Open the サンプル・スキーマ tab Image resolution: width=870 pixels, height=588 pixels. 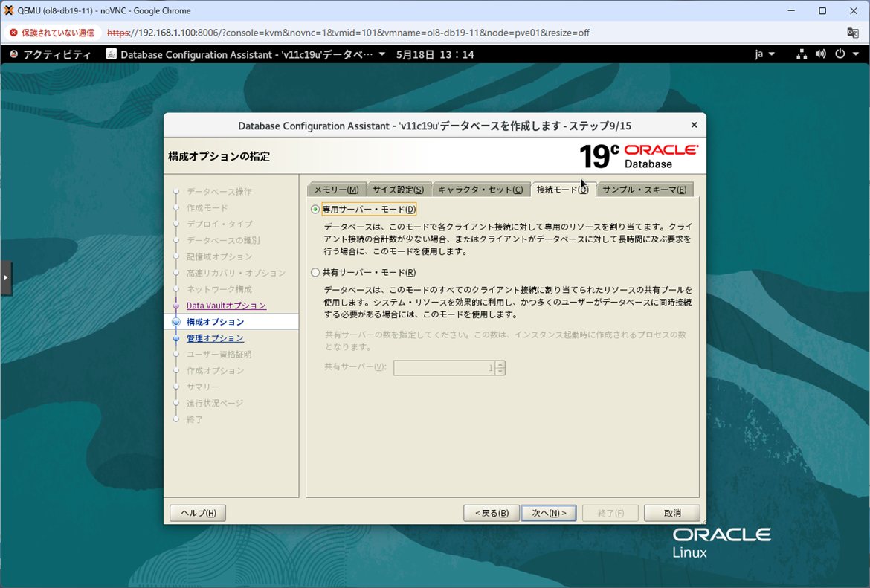[x=644, y=189]
